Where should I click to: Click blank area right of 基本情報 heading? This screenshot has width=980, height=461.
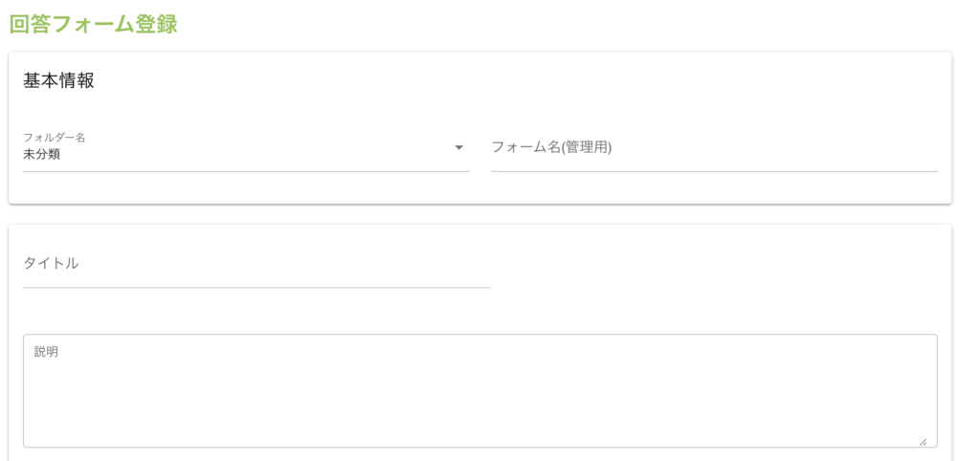(x=517, y=81)
